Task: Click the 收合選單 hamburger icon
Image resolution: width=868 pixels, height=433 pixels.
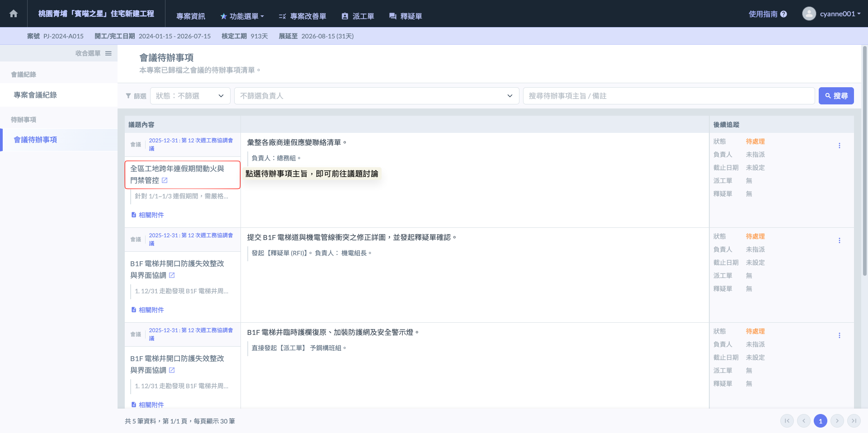Action: [x=108, y=53]
